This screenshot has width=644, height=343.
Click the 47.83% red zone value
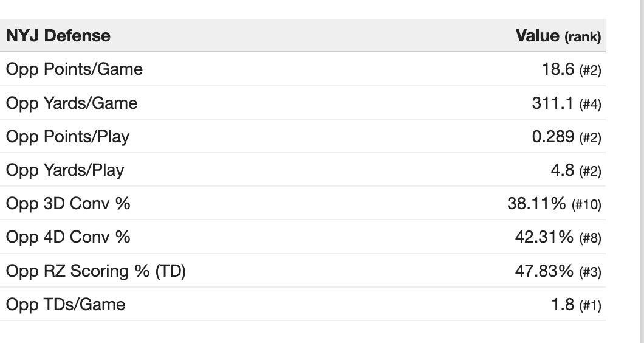[x=544, y=271]
